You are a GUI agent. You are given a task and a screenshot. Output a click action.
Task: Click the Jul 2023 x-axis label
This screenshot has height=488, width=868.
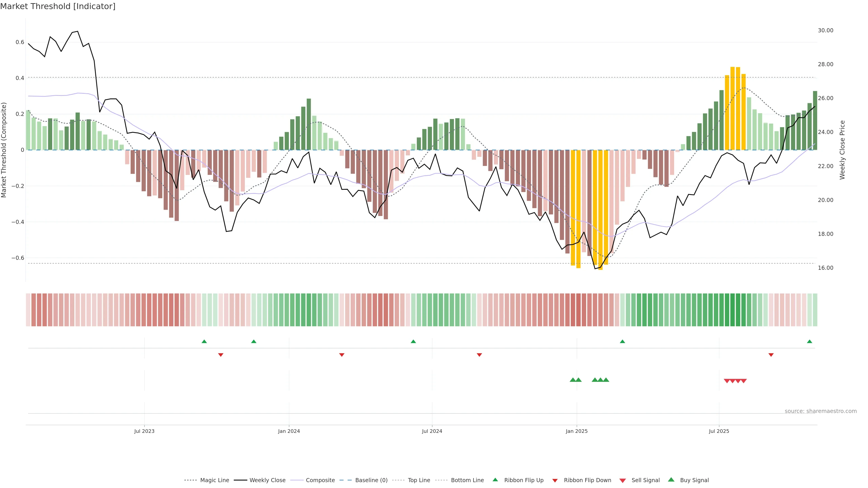click(x=144, y=431)
